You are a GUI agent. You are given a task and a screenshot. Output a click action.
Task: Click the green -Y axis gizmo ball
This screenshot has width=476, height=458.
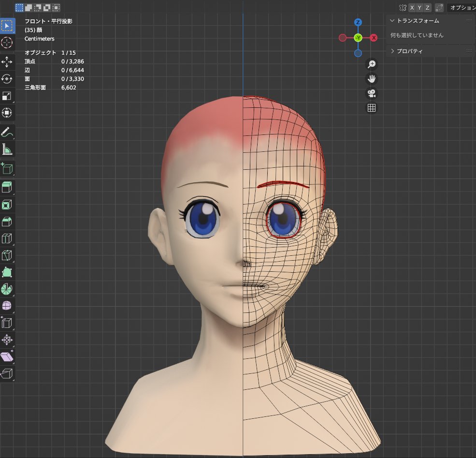[358, 38]
